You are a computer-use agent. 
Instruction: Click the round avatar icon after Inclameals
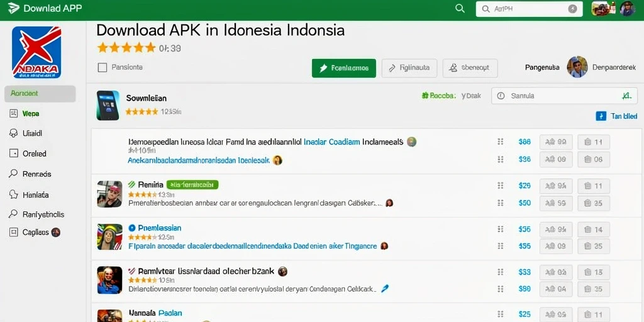point(411,142)
